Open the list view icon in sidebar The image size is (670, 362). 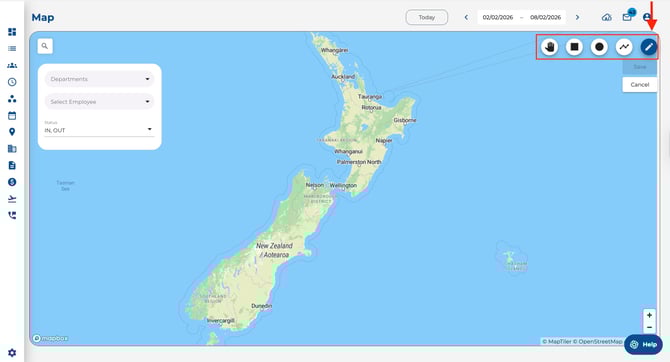12,49
